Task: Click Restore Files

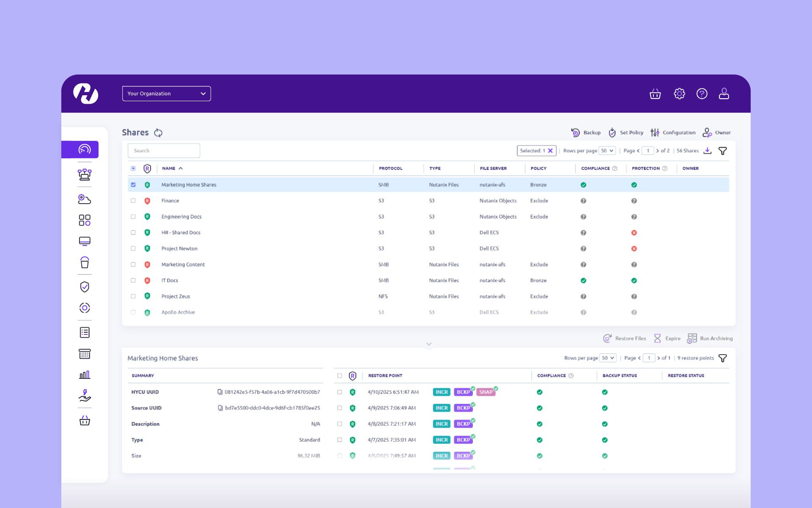Action: tap(625, 338)
